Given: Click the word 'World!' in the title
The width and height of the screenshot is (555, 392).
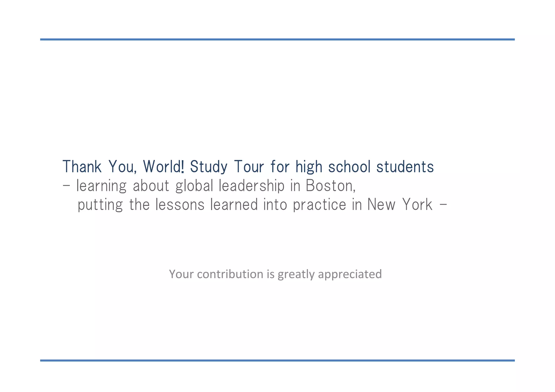Looking at the screenshot, I should (x=164, y=166).
